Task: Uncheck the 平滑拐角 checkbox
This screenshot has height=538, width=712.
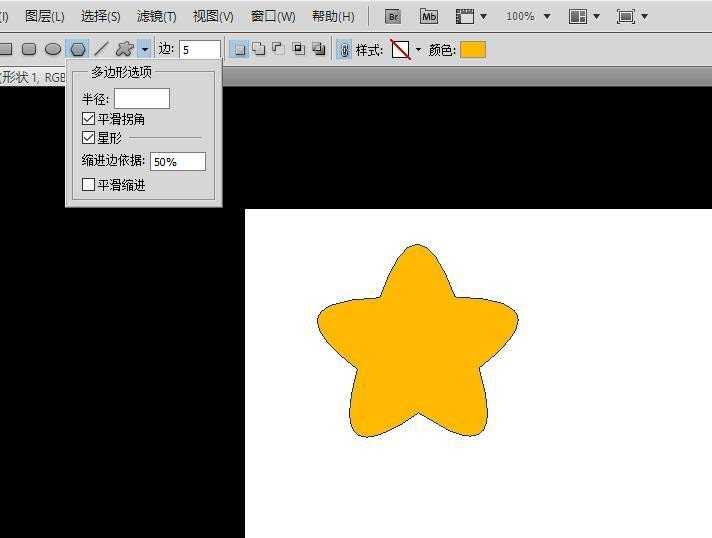Action: pos(89,119)
